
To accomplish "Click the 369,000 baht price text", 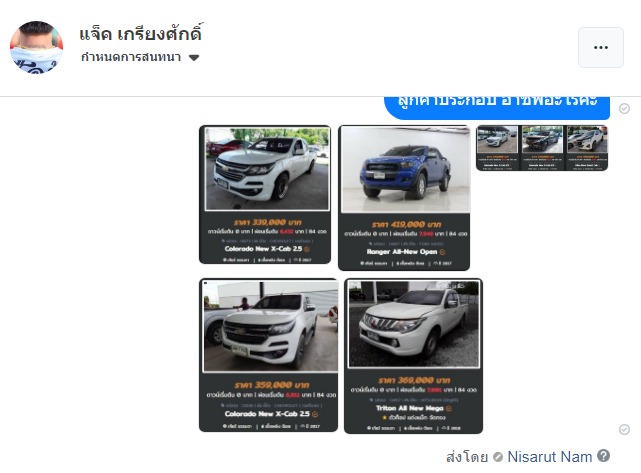I will click(x=414, y=380).
